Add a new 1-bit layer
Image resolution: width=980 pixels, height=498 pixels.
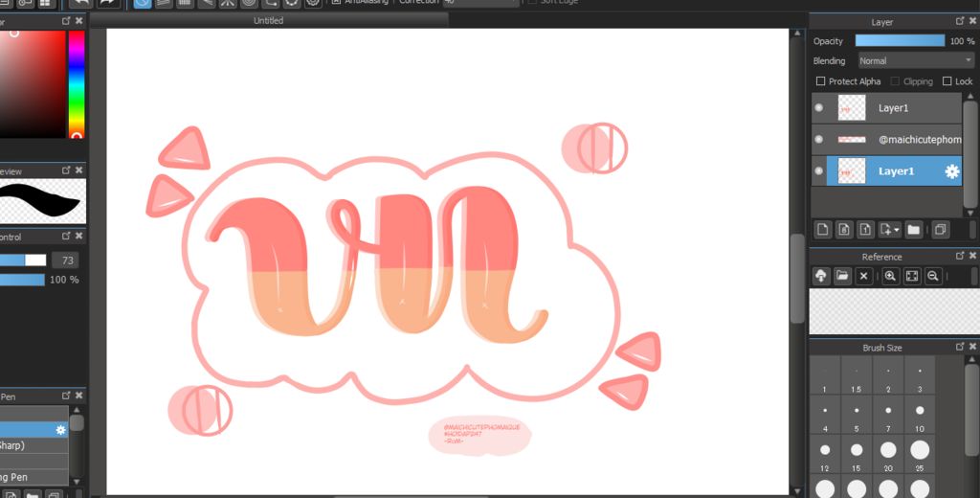click(x=865, y=230)
